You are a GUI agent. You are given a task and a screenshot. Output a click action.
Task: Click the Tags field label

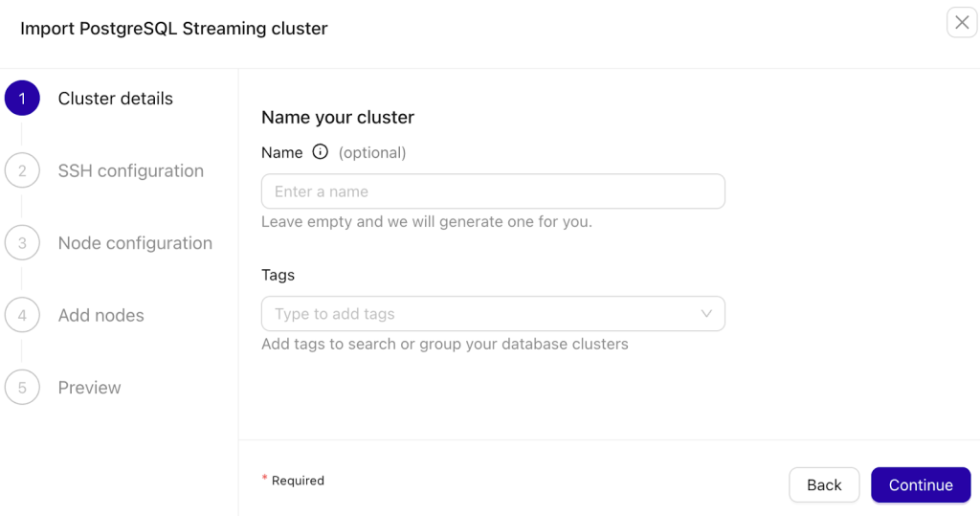278,275
